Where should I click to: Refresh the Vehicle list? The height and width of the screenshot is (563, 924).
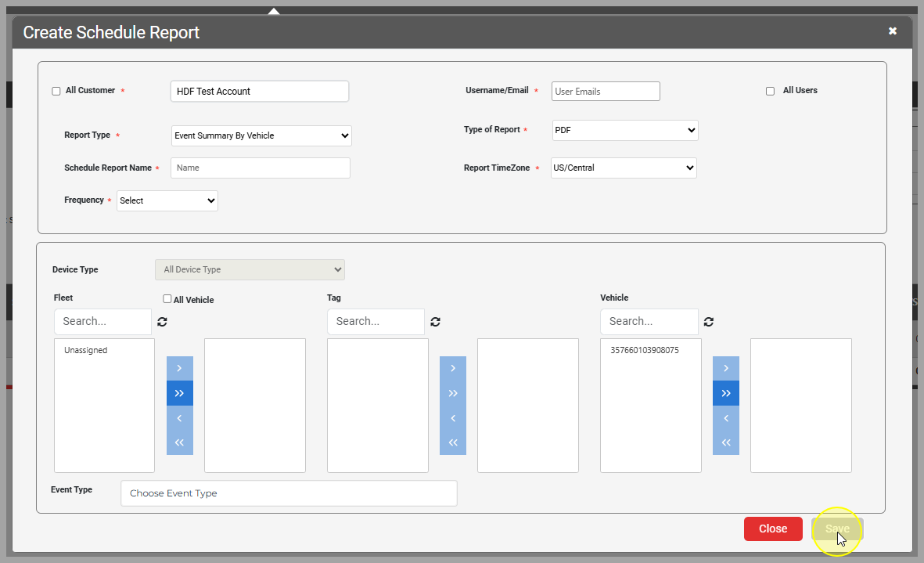click(x=709, y=322)
